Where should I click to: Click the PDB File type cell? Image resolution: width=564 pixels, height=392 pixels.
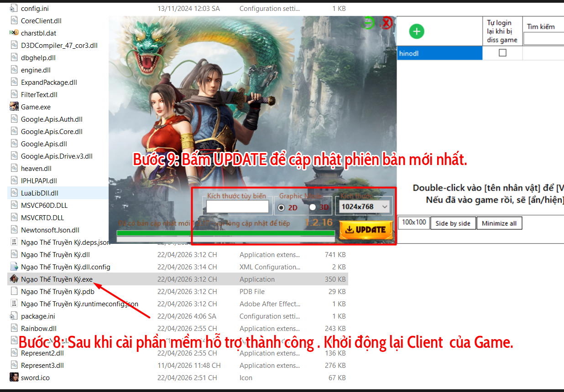[252, 292]
